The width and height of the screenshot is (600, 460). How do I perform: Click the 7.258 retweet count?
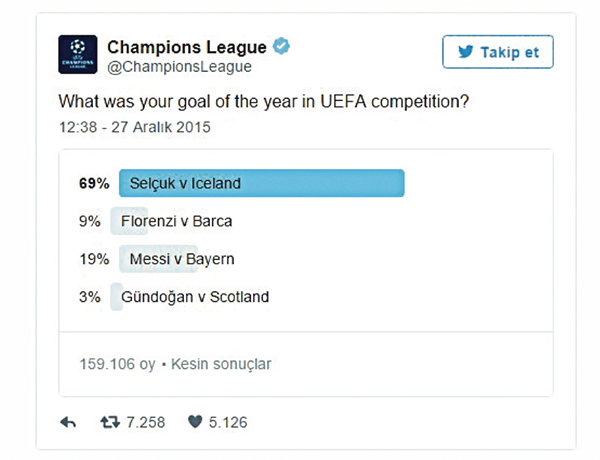tap(146, 422)
